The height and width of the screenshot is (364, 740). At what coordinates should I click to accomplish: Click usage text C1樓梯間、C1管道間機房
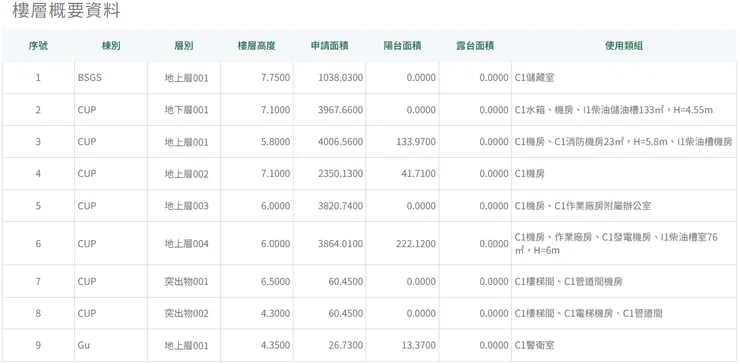(569, 282)
